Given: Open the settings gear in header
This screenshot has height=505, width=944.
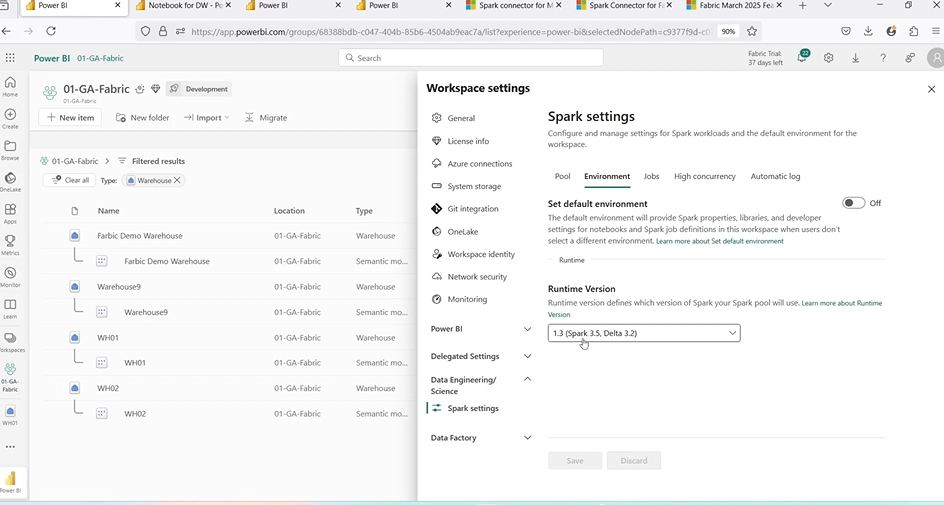Looking at the screenshot, I should [829, 58].
